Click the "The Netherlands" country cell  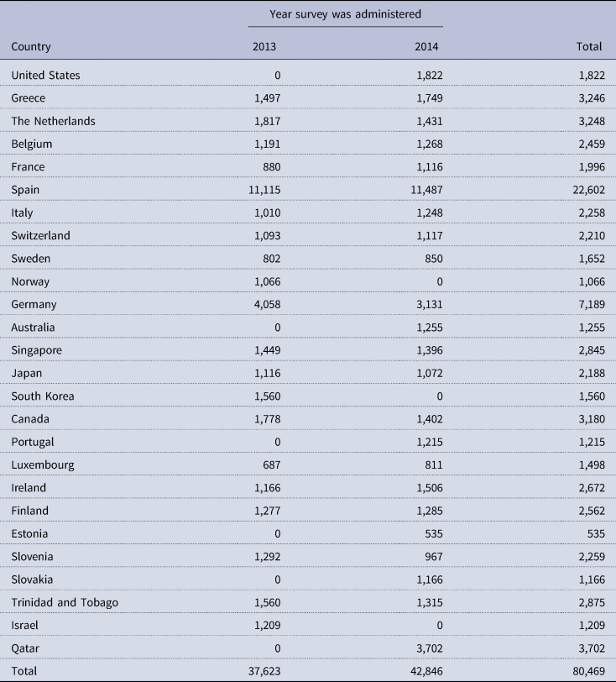pos(53,121)
